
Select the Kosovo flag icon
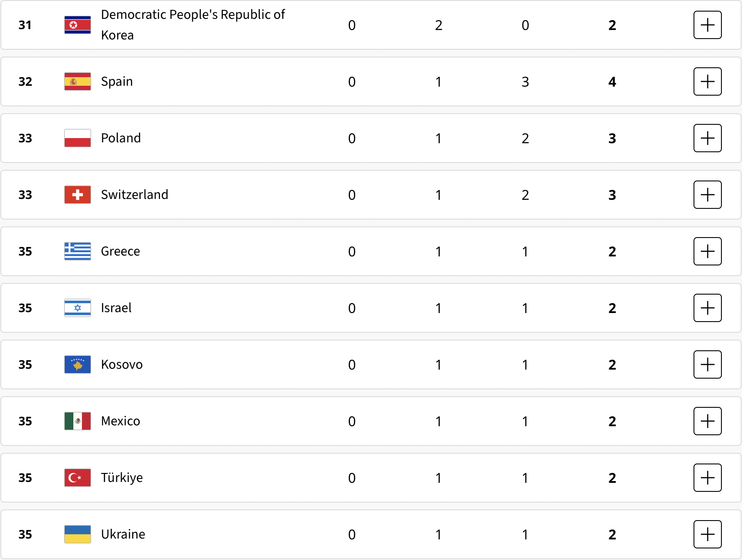click(78, 364)
